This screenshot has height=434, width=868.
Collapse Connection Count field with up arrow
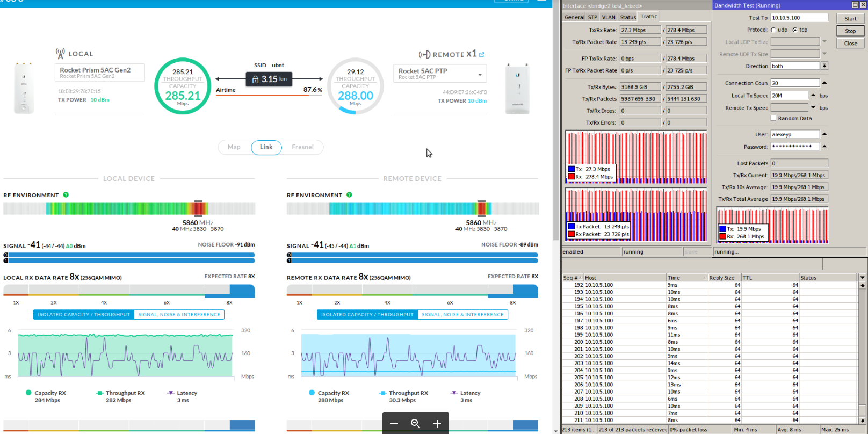(x=824, y=83)
